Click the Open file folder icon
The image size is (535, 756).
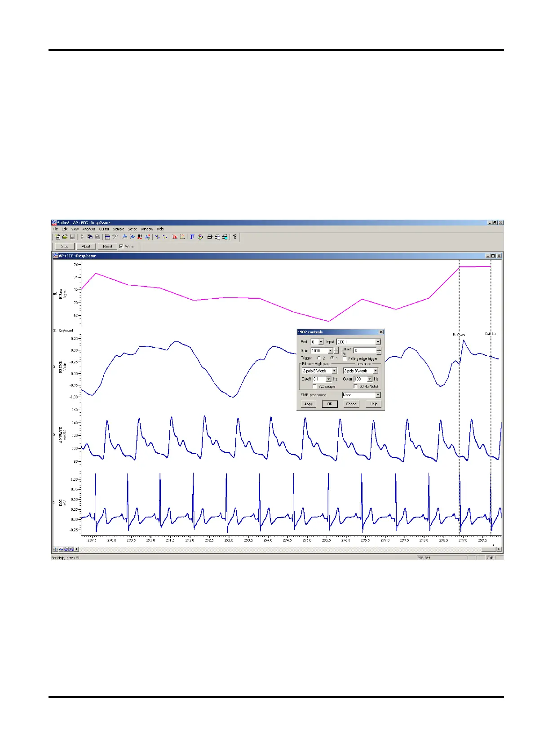65,237
